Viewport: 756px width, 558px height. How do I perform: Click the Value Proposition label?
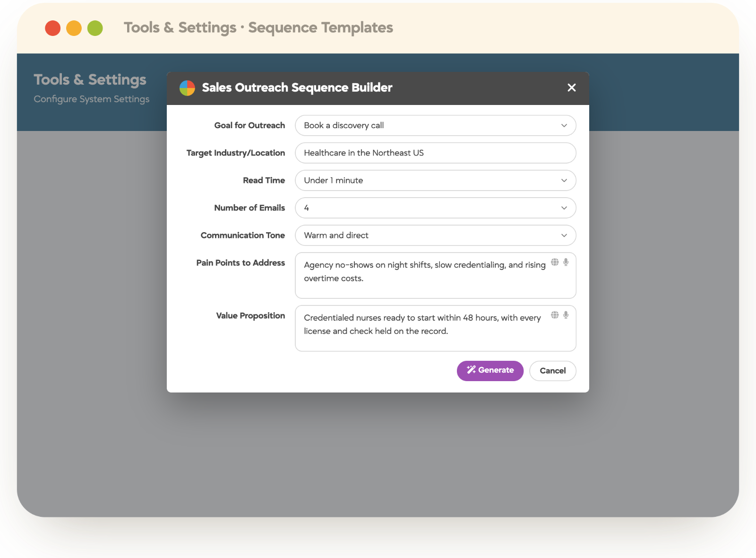(x=250, y=315)
